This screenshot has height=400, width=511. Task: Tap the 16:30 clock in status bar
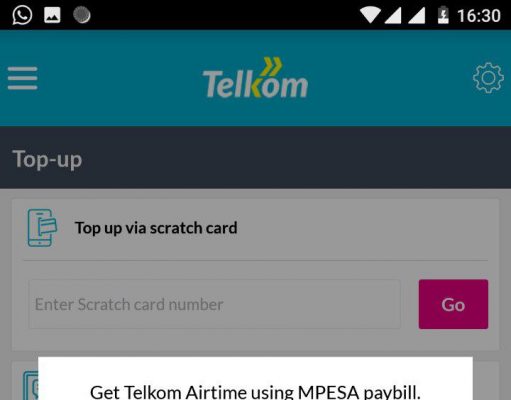(x=479, y=16)
